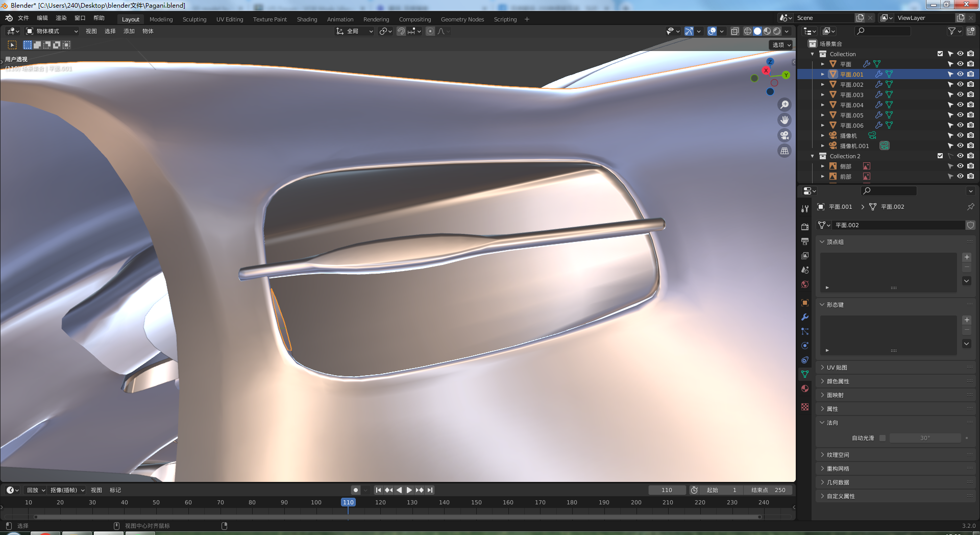Play the animation forward
Screen dimensions: 980x535
coord(409,490)
